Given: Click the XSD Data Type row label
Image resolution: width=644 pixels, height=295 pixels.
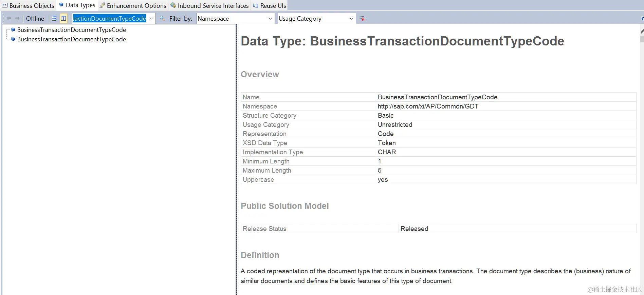Looking at the screenshot, I should click(x=265, y=143).
